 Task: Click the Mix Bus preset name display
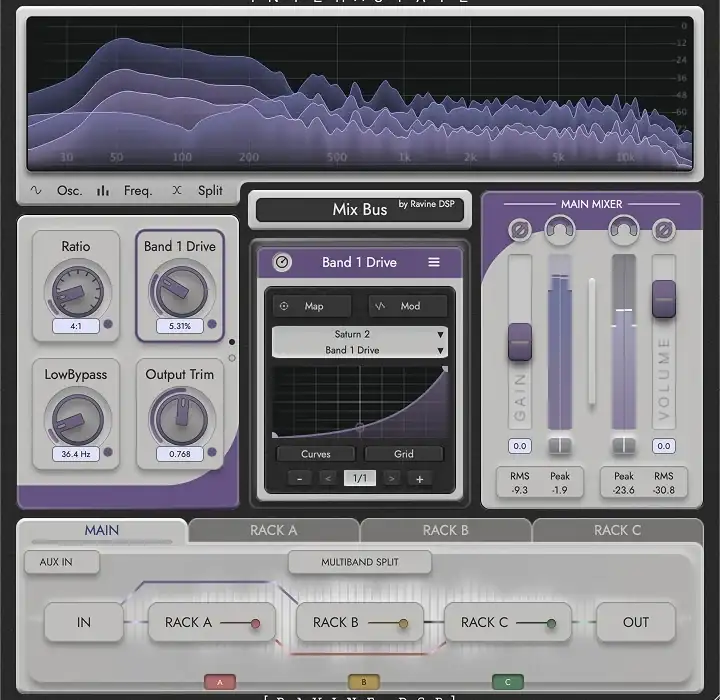(x=360, y=210)
